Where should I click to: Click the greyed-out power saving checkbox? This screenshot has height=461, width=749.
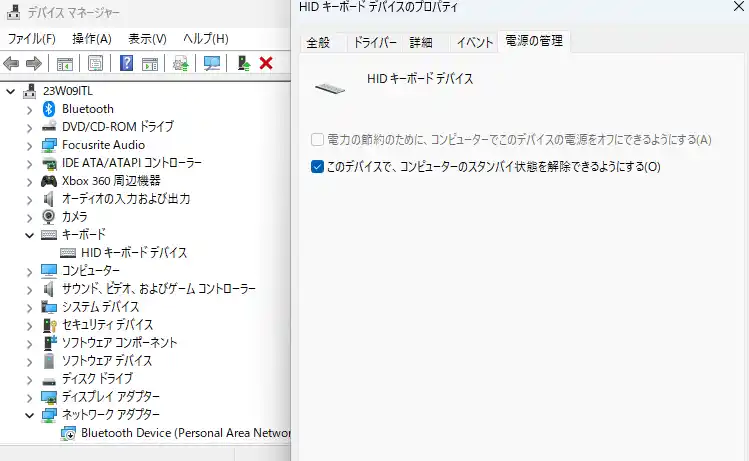tap(317, 140)
